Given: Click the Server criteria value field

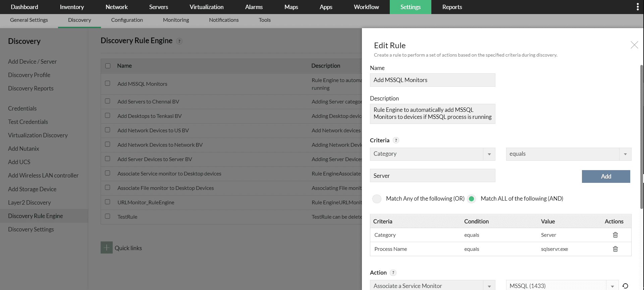Looking at the screenshot, I should (x=432, y=176).
